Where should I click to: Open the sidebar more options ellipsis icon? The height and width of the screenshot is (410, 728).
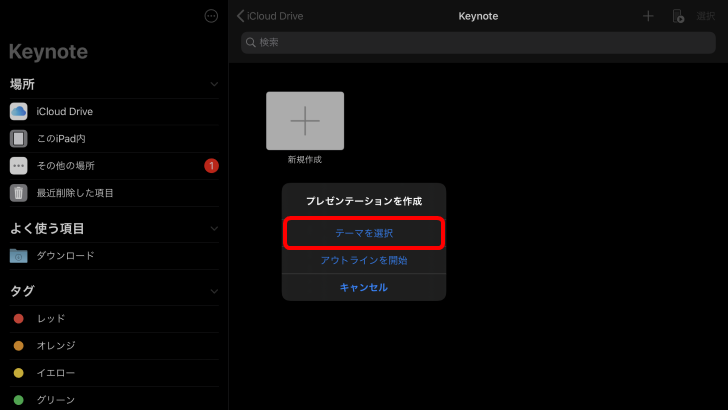coord(211,16)
